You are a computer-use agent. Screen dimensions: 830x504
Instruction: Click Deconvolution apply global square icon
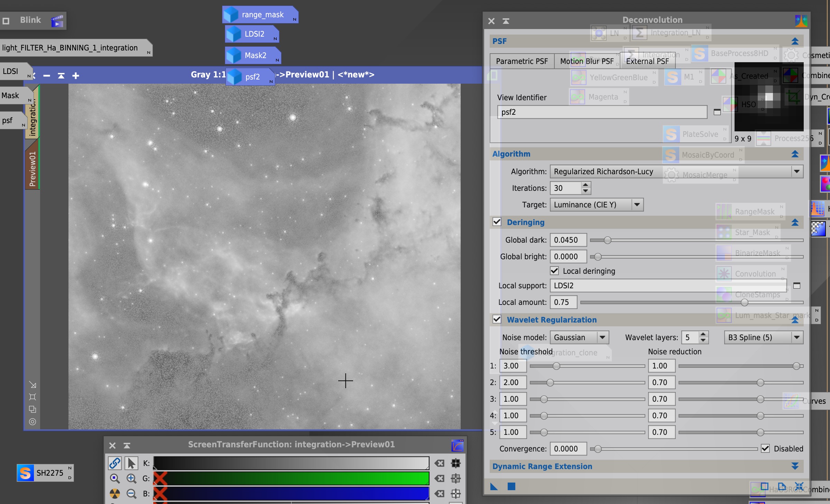[511, 487]
